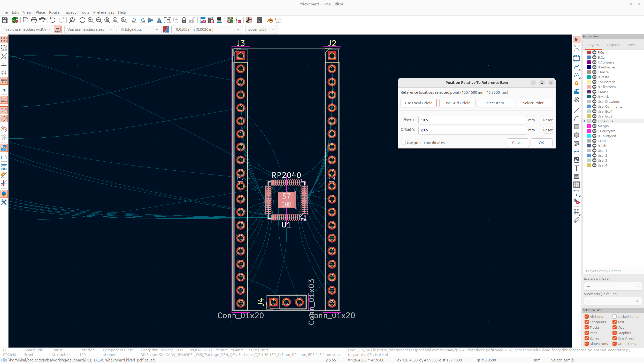
Task: Click the B.Cu layer color swatch
Action: pyautogui.click(x=589, y=57)
